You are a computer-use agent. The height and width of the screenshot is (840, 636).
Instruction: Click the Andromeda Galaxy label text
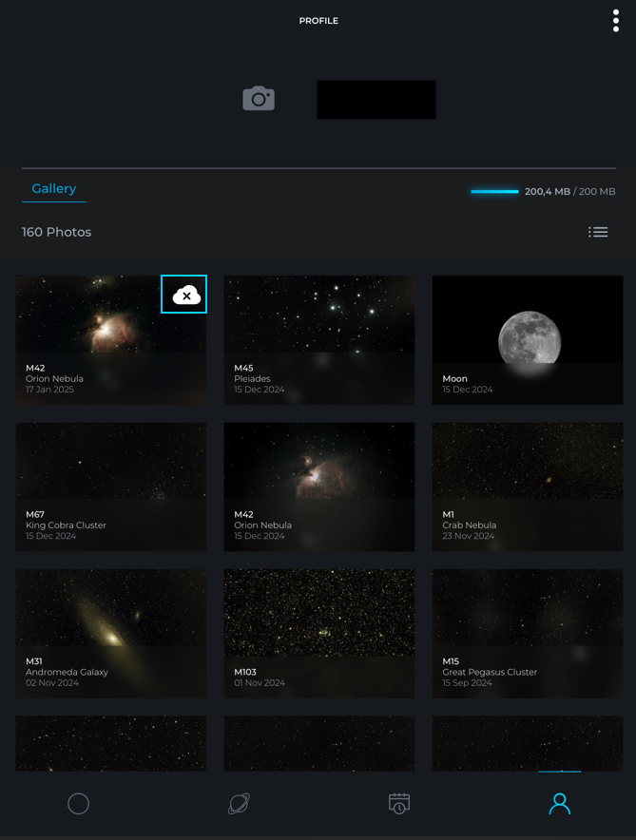(67, 672)
